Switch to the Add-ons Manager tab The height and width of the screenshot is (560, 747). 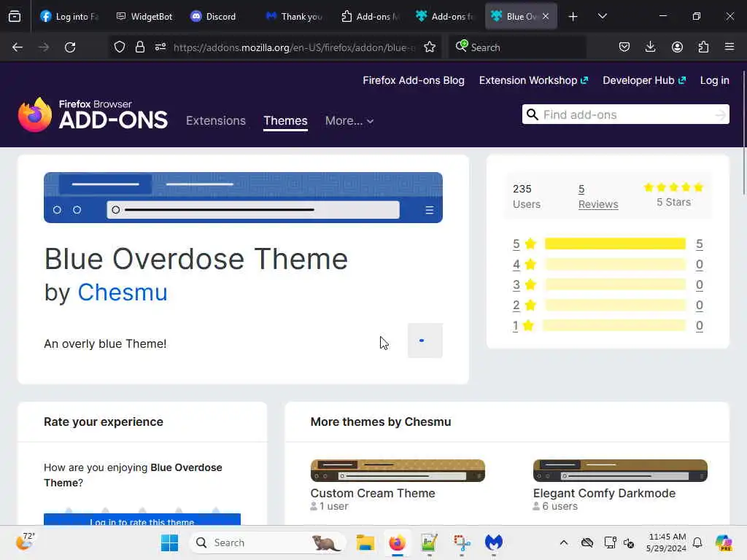coord(370,16)
